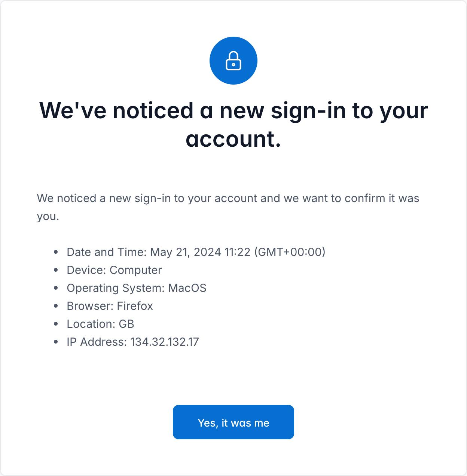
Task: Click the word "account." in the heading
Action: 233,139
